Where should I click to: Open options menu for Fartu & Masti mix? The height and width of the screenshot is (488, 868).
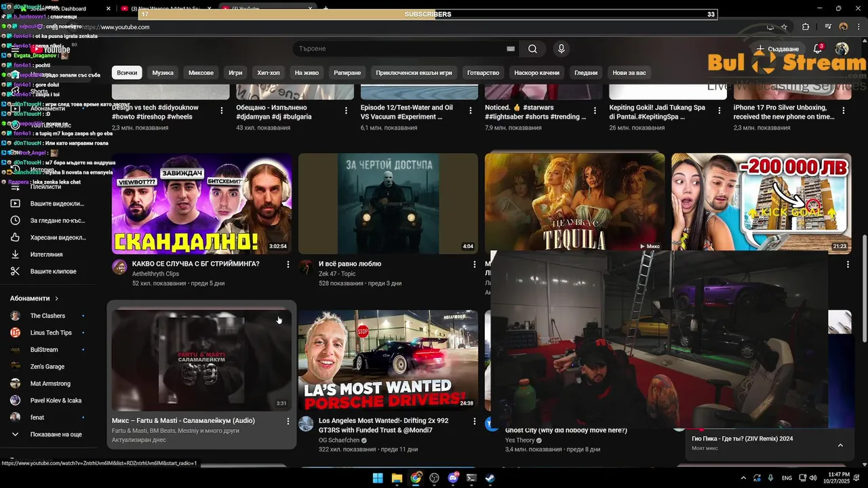click(x=288, y=422)
